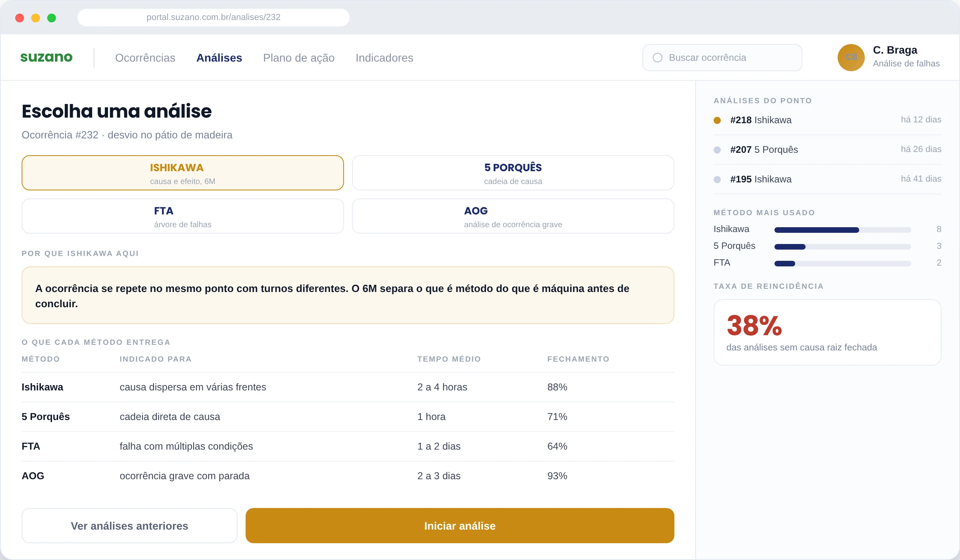Switch to the Análises tab
This screenshot has height=560, width=960.
coord(219,58)
